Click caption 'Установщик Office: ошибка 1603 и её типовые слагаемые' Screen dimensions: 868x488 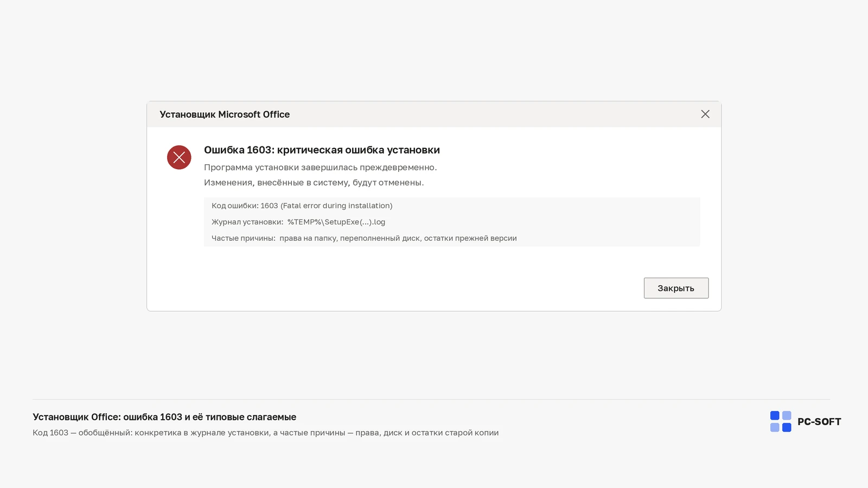(164, 417)
